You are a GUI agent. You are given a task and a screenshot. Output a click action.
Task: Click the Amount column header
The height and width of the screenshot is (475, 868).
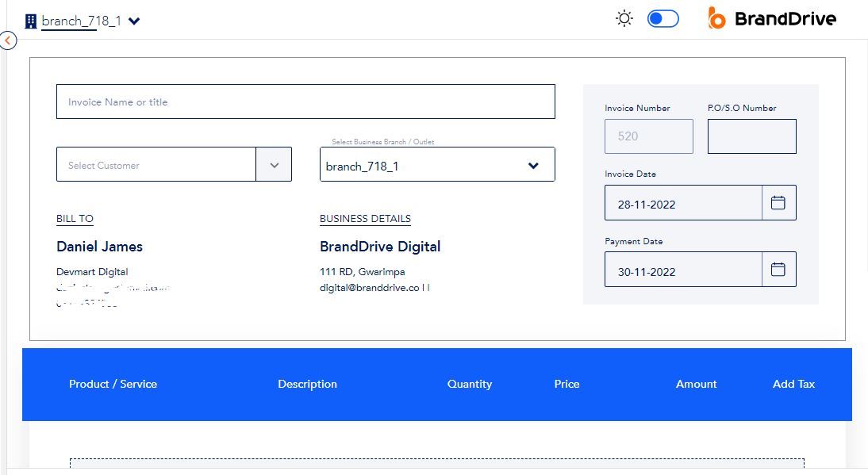[x=697, y=384]
